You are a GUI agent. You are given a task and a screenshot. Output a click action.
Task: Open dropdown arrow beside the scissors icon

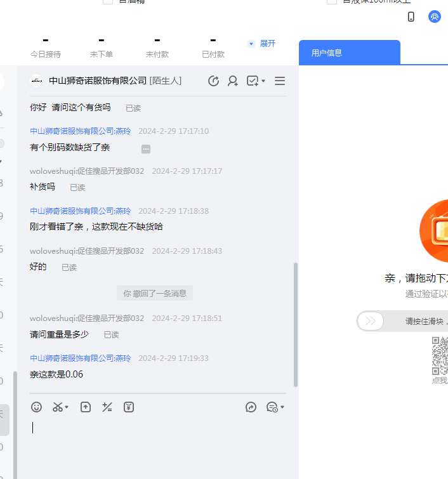67,407
